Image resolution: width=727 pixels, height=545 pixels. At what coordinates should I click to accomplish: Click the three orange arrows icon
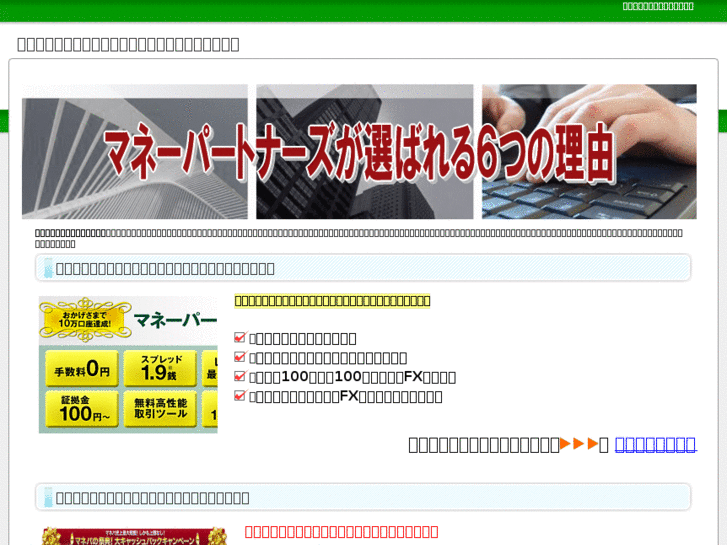point(579,444)
